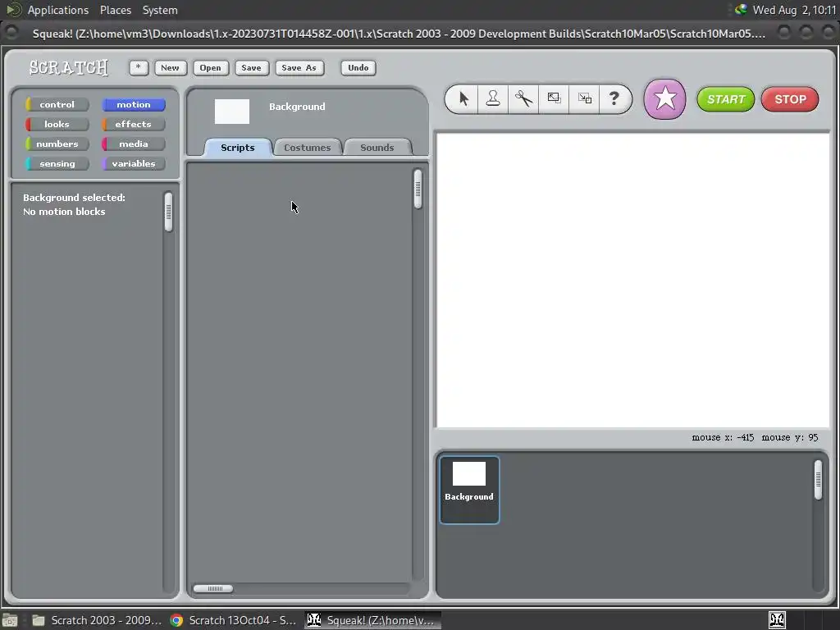Viewport: 840px width, 630px height.
Task: Click the scripts area horizontal scrollbar handle
Action: (x=213, y=588)
